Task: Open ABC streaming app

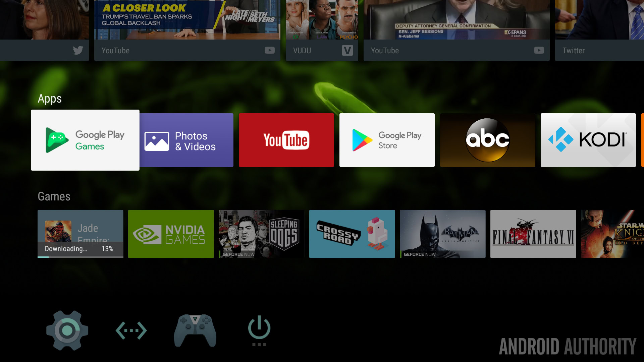Action: coord(487,140)
